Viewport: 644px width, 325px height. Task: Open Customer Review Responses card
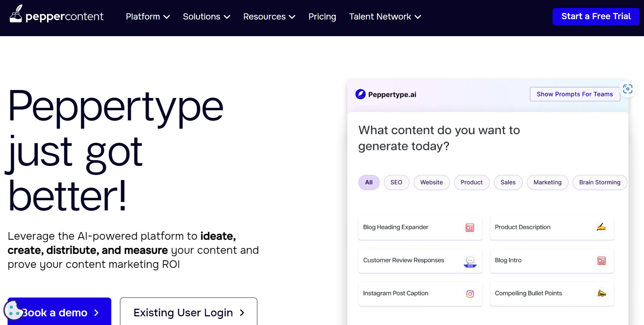(420, 261)
